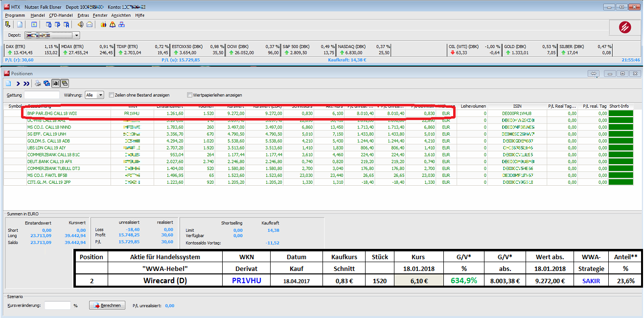Select the MS CO.I. CALL18 NNND row
The width and height of the screenshot is (644, 318).
coord(319,127)
